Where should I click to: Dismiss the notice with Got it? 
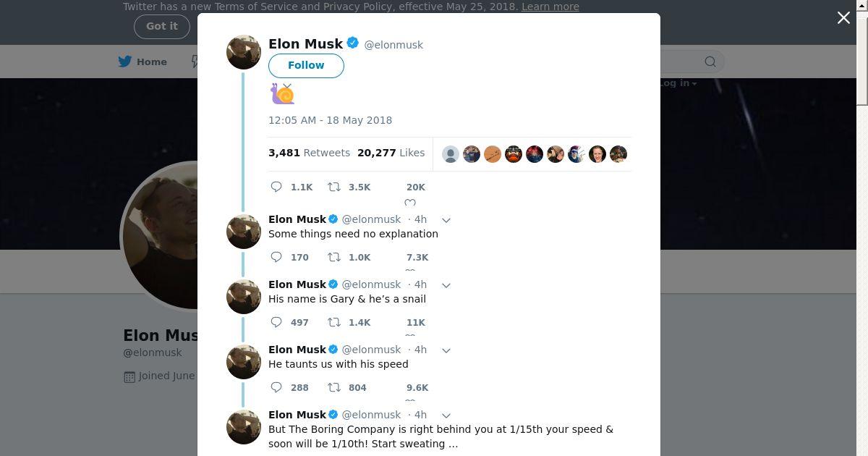click(x=161, y=26)
